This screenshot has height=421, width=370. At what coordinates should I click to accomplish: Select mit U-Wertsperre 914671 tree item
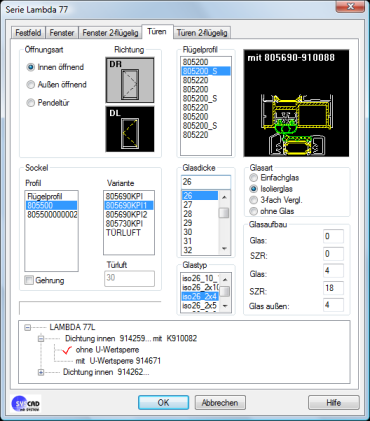pyautogui.click(x=118, y=361)
